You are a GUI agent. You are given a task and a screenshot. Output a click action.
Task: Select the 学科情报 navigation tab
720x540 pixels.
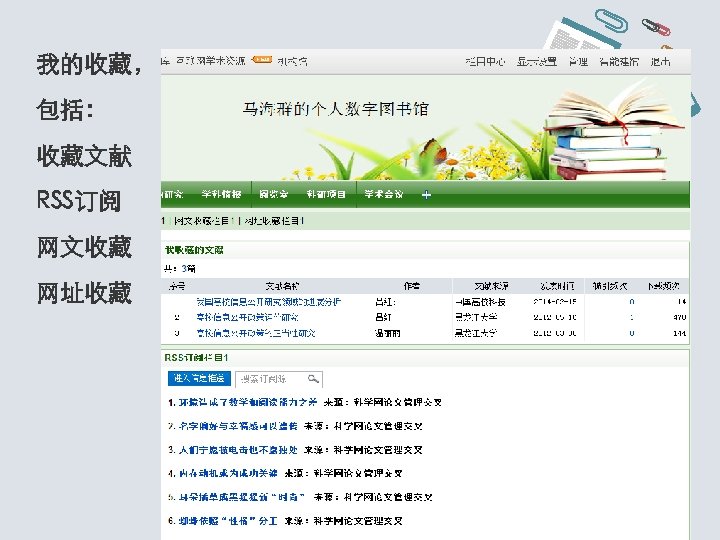[x=221, y=194]
